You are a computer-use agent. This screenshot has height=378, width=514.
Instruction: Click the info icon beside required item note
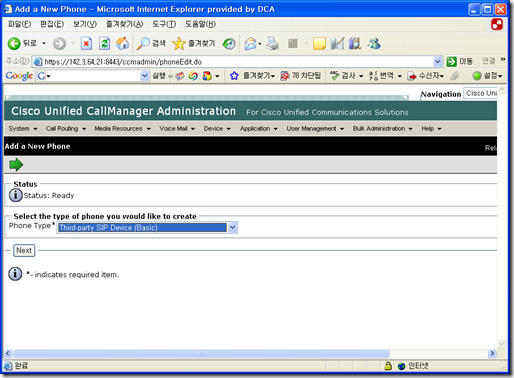15,274
